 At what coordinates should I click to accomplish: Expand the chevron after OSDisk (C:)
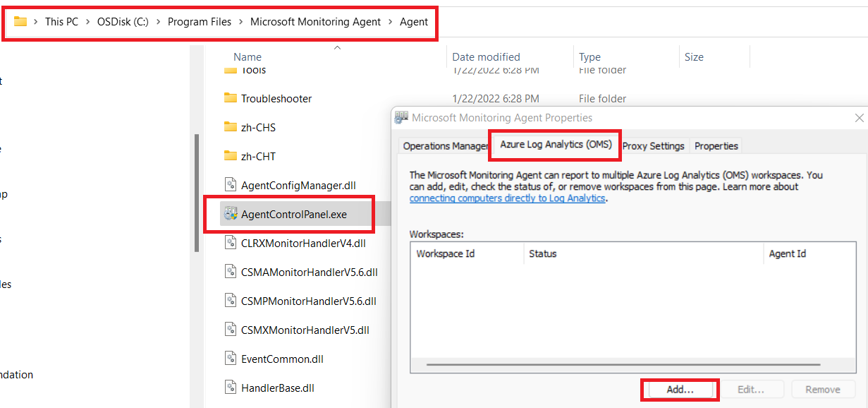point(159,22)
